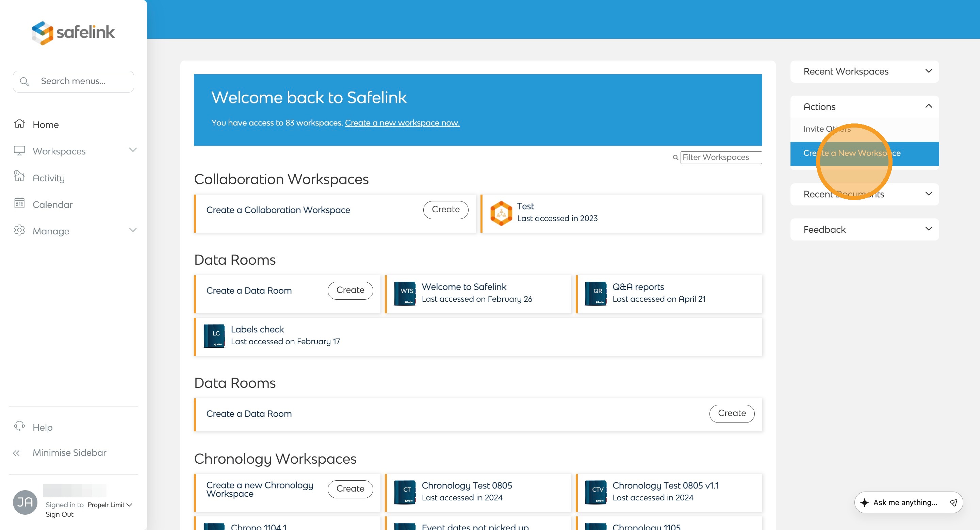The width and height of the screenshot is (980, 530).
Task: Click send icon in Ask me anything
Action: pos(953,503)
